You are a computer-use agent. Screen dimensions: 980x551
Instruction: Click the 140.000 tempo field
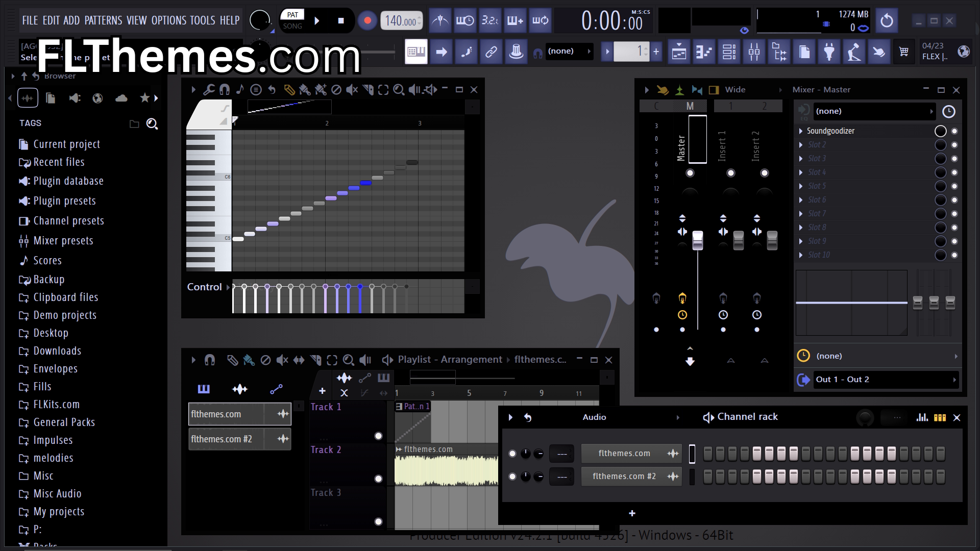pos(402,21)
